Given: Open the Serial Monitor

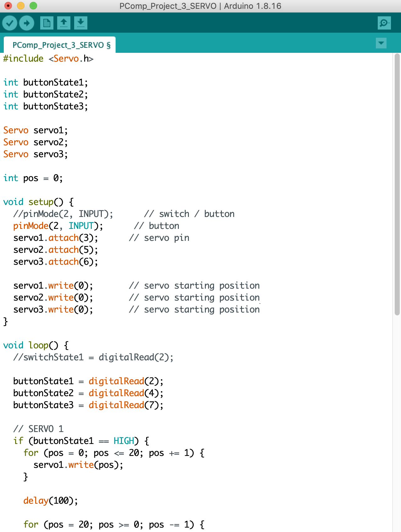Looking at the screenshot, I should (x=384, y=23).
